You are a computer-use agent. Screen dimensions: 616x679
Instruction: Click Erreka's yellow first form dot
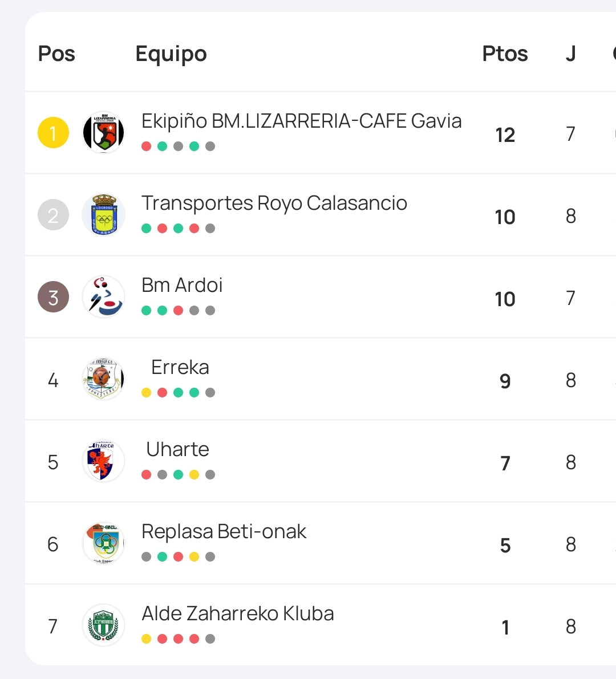(146, 392)
